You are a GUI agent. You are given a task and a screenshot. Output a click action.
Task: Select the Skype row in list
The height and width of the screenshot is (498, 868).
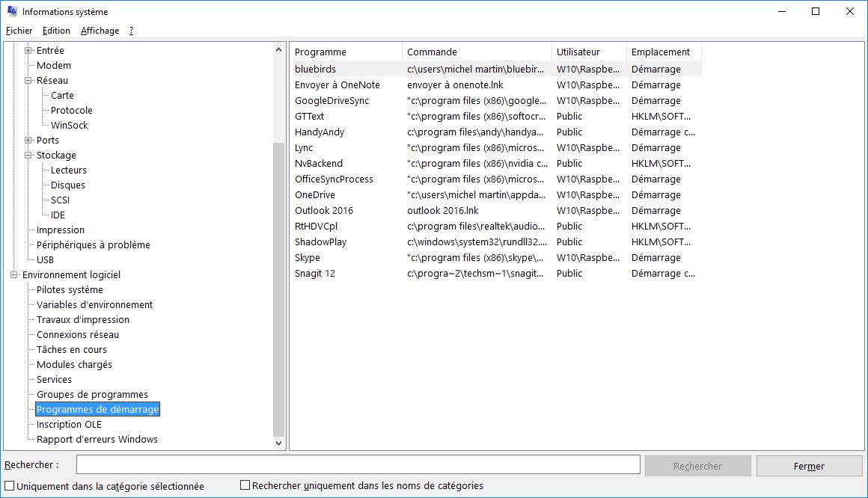(308, 258)
